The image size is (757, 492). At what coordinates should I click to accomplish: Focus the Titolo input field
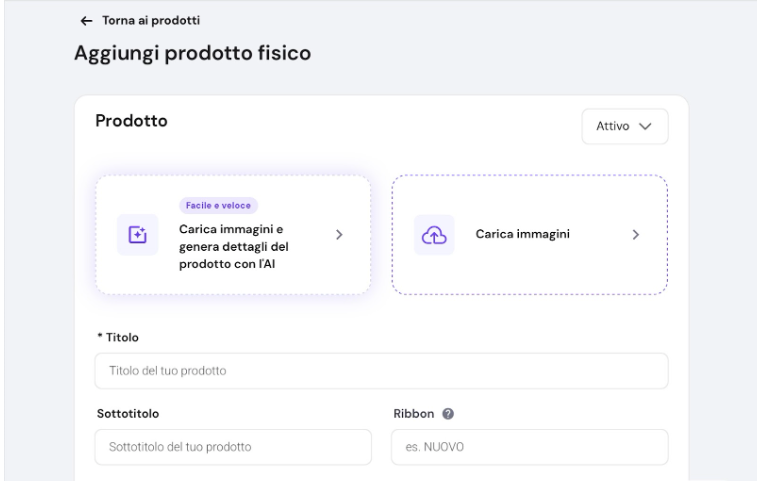[381, 371]
